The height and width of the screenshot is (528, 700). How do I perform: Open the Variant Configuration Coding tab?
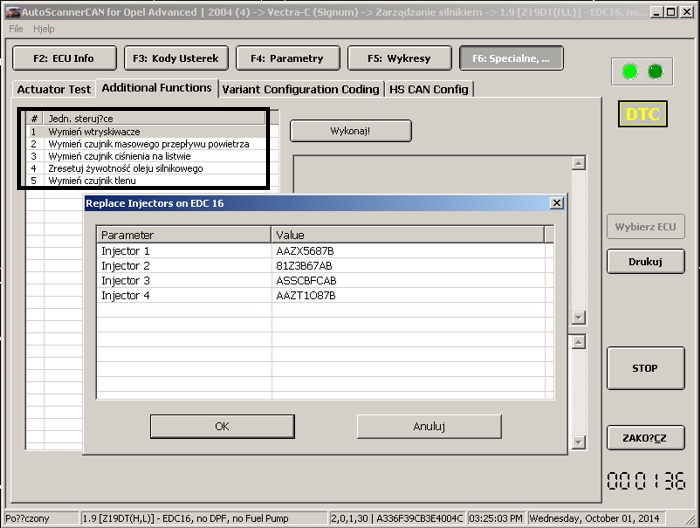click(301, 89)
